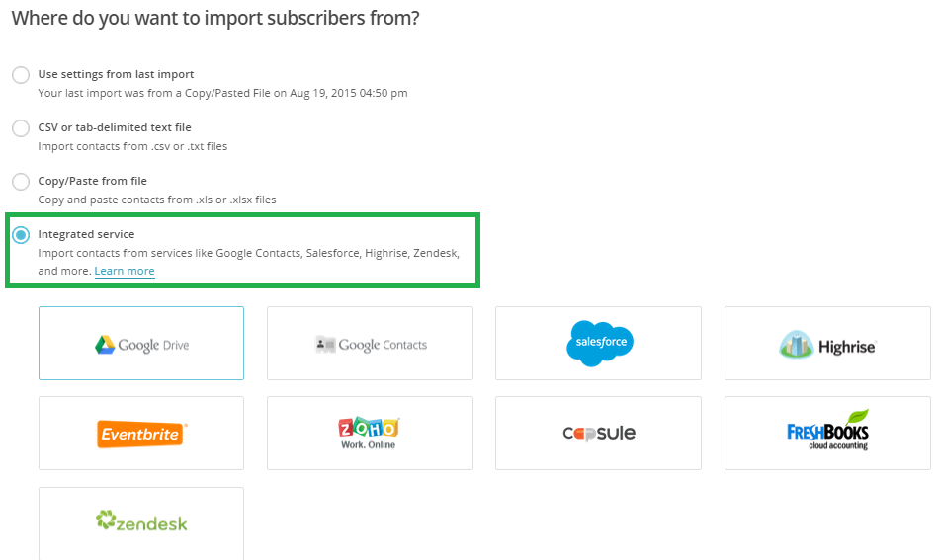This screenshot has height=560, width=938.
Task: Select CSV or tab-delimited text file radio
Action: pos(21,127)
